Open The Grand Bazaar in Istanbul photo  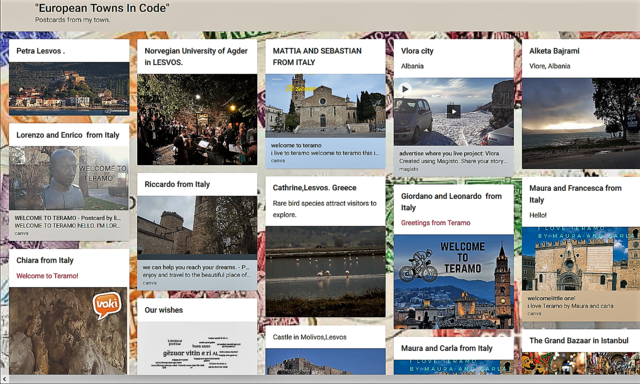(581, 363)
